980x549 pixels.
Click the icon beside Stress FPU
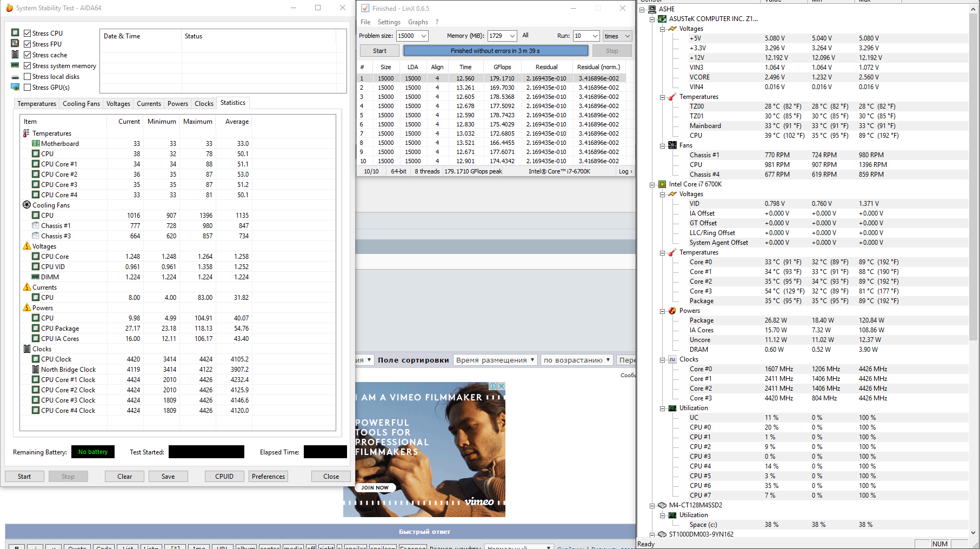tap(15, 43)
